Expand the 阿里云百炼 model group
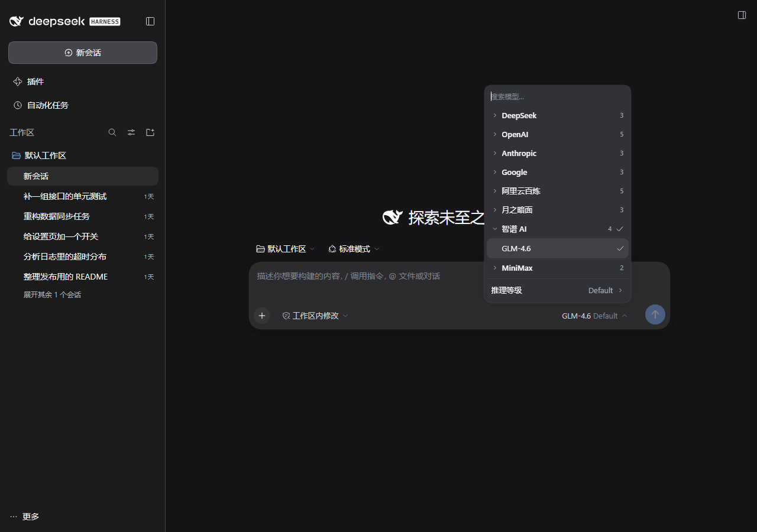Image resolution: width=757 pixels, height=532 pixels. pyautogui.click(x=558, y=191)
